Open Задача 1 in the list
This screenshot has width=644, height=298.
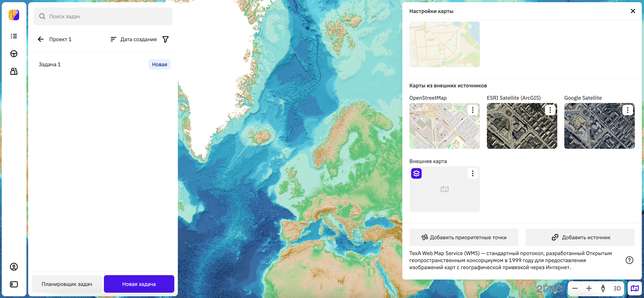tap(50, 64)
